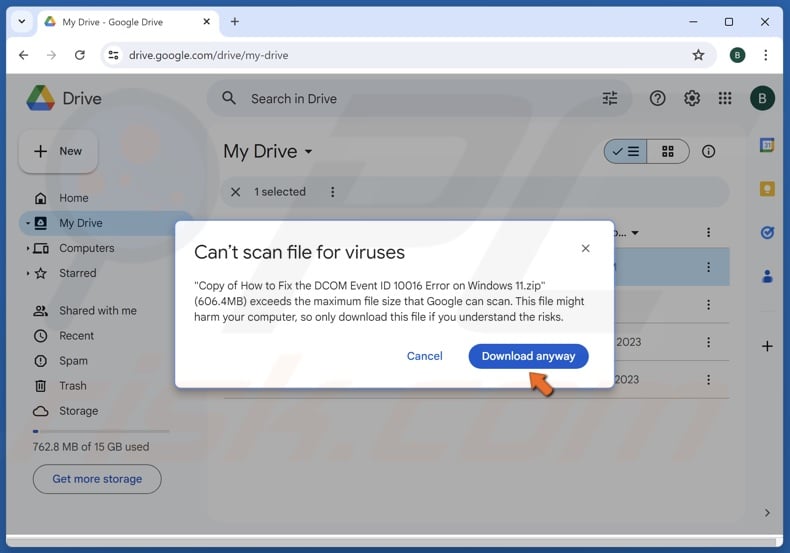Click Get more storage button
The height and width of the screenshot is (553, 790).
click(97, 479)
